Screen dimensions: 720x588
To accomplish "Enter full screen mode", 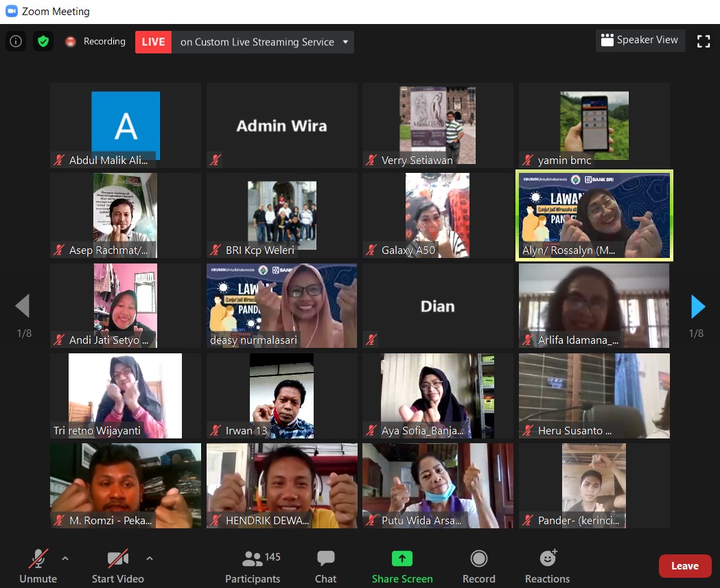I will click(704, 41).
